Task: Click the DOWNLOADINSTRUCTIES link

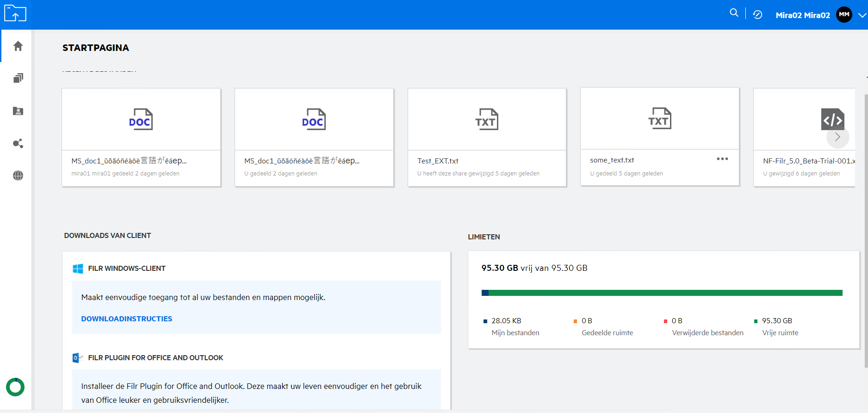Action: tap(126, 319)
